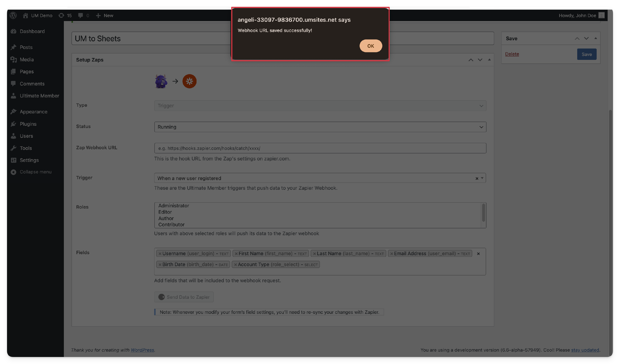Move Setup Zaps panel down
Screen dimensions: 620x364
(480, 60)
